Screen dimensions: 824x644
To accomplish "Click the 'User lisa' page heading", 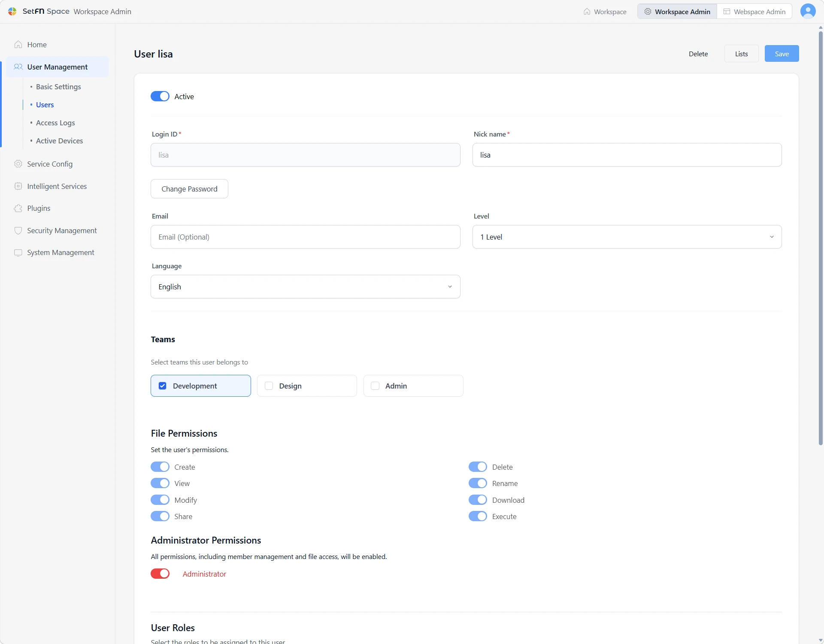I will (x=153, y=54).
